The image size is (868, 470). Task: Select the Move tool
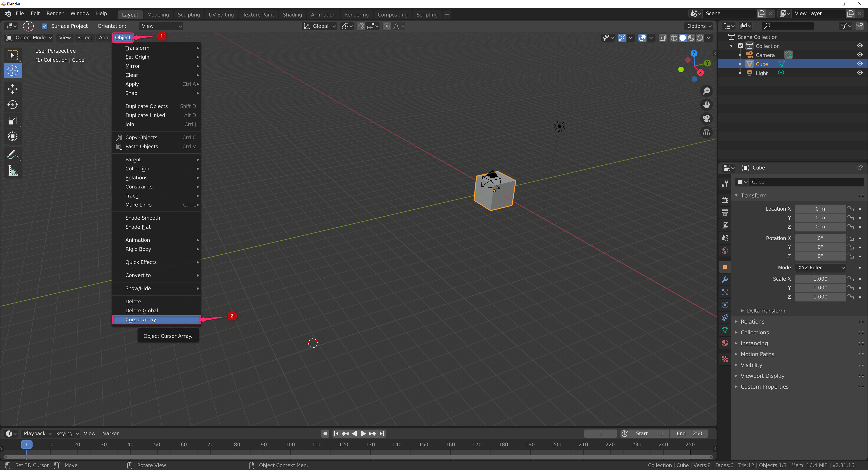point(13,89)
